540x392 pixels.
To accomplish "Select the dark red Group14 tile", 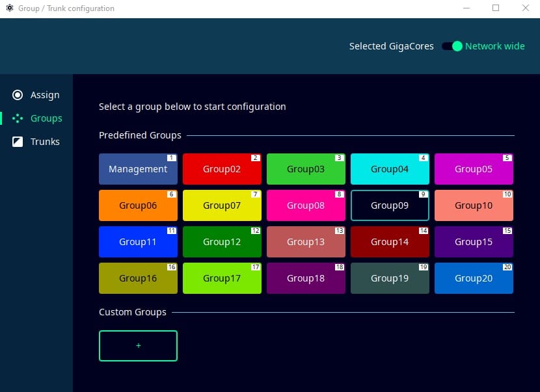I will (x=390, y=242).
